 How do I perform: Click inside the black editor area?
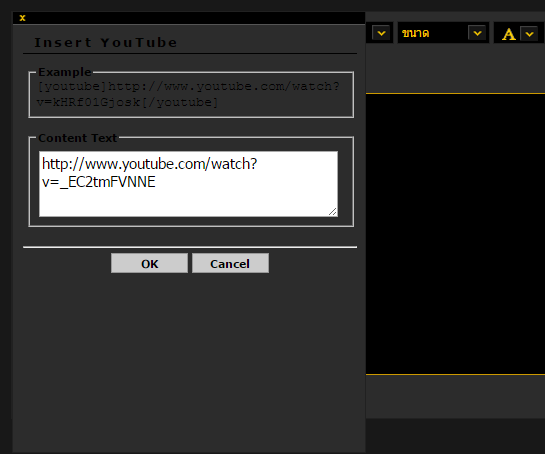tap(455, 234)
